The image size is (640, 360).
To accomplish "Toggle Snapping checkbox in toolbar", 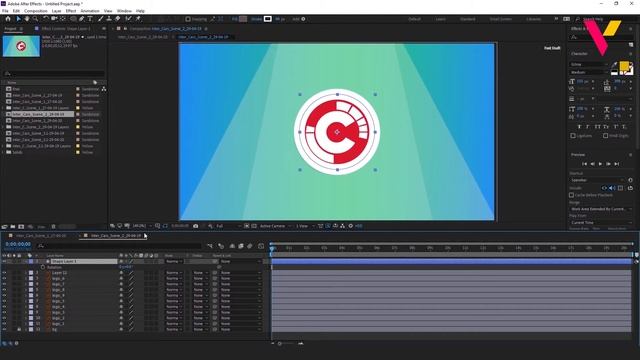I will click(x=188, y=19).
